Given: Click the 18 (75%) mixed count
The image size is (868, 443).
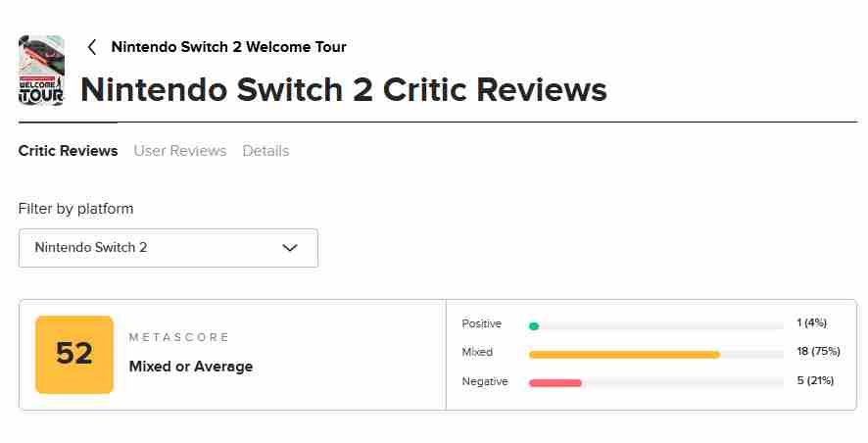Looking at the screenshot, I should [x=818, y=352].
